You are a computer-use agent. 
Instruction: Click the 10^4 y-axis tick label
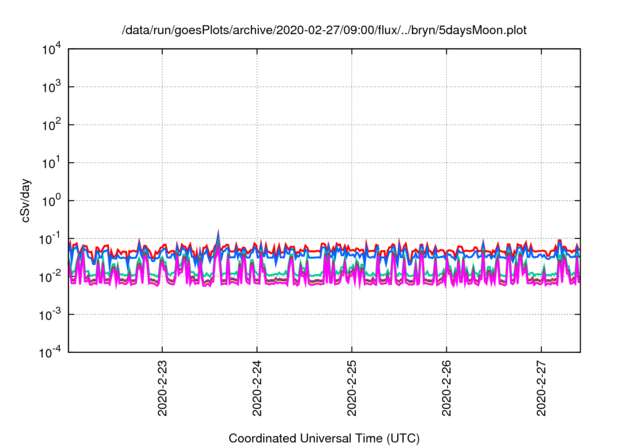(x=52, y=49)
